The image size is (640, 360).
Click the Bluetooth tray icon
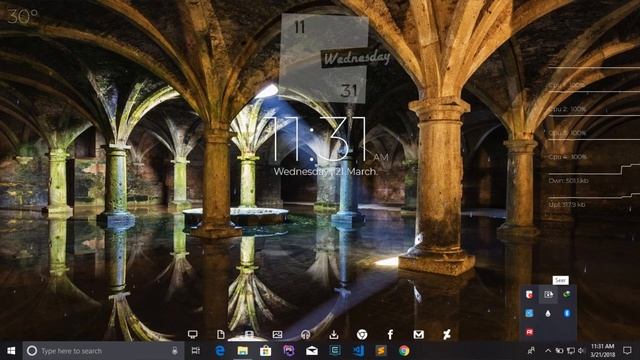coord(567,313)
